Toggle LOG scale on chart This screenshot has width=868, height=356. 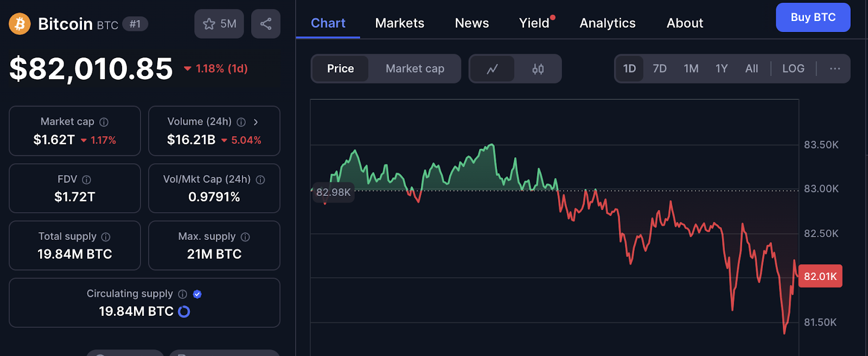pos(793,69)
